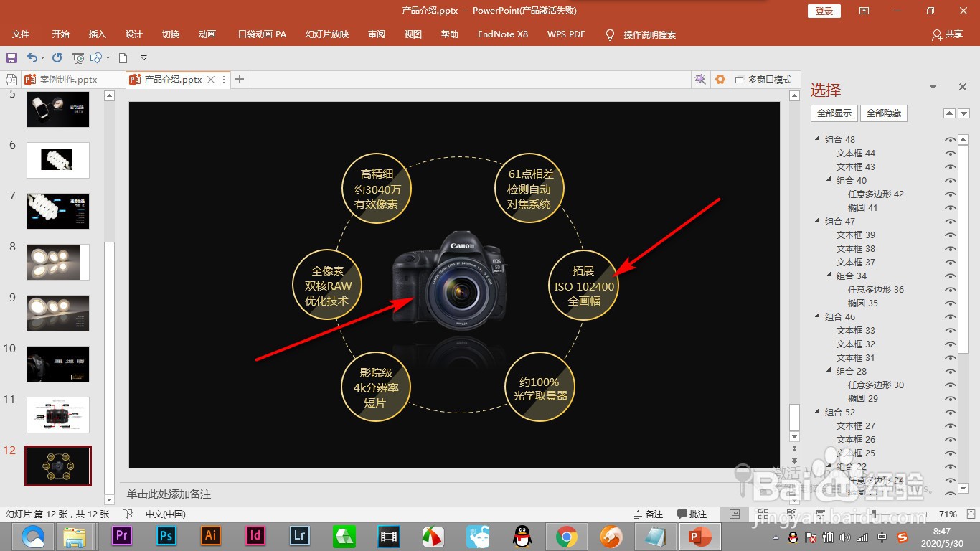Open recent documents history icon left of tabs
980x551 pixels.
click(x=10, y=80)
